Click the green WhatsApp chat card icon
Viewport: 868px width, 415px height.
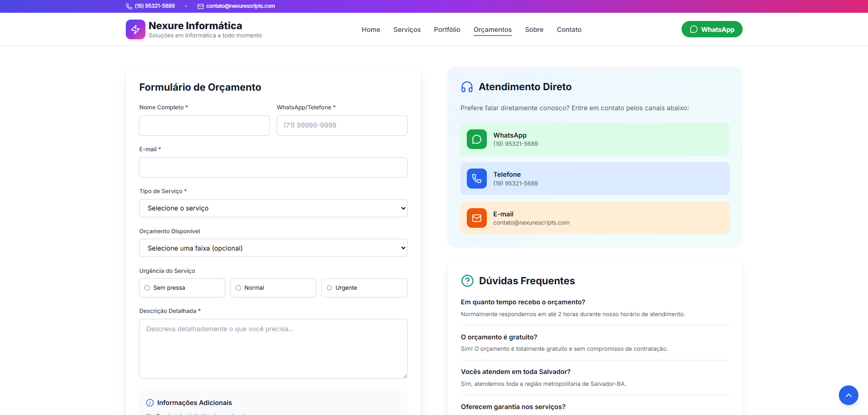click(x=477, y=139)
